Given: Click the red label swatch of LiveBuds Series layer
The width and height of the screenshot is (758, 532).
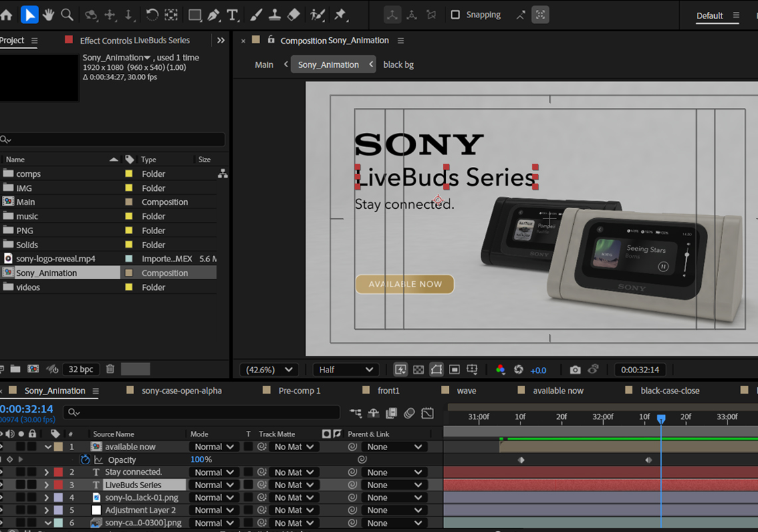Looking at the screenshot, I should coord(58,485).
